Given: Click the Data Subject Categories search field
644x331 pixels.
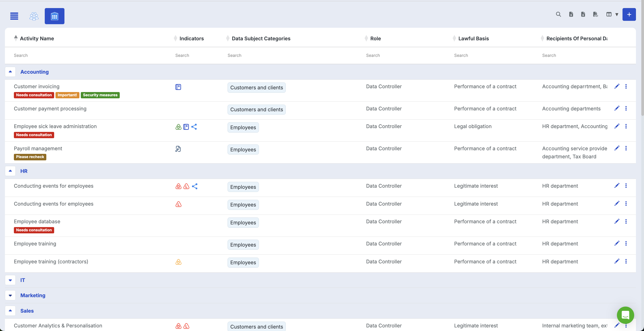Looking at the screenshot, I should click(292, 55).
